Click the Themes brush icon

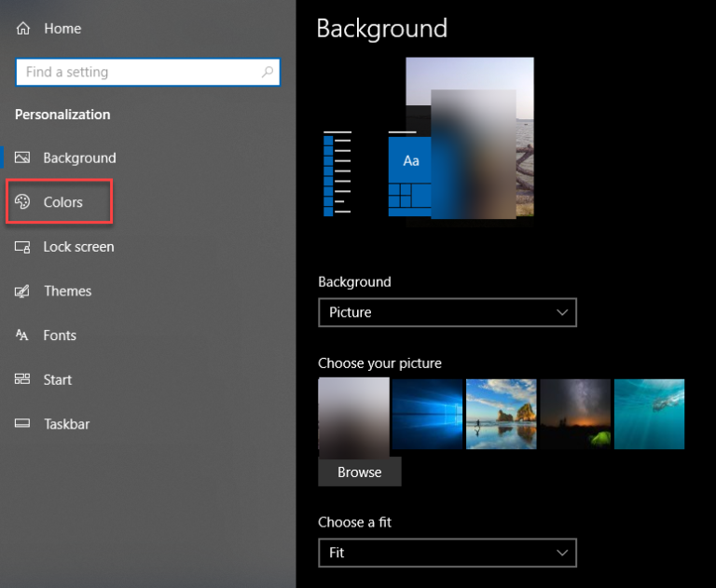point(22,291)
